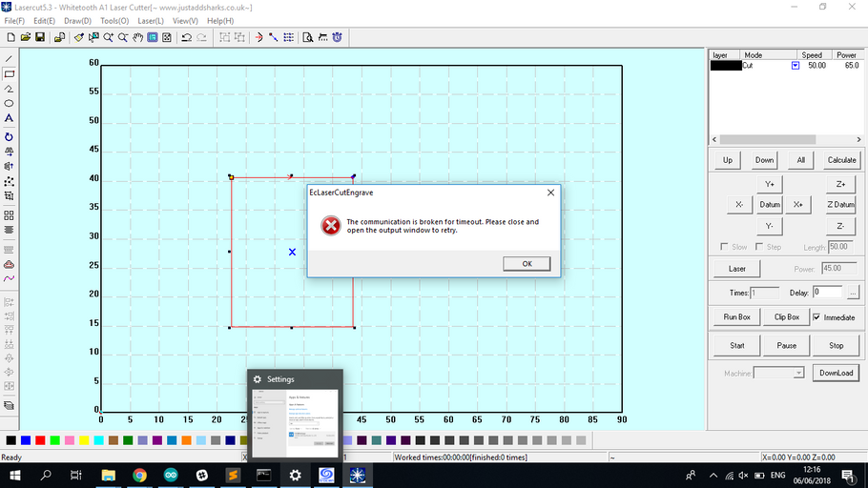This screenshot has width=868, height=488.
Task: Click the Rotate tool icon
Action: (10, 136)
